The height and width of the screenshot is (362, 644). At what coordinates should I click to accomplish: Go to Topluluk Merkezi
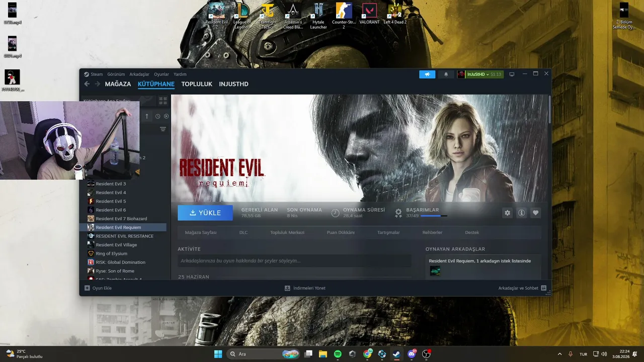point(287,232)
